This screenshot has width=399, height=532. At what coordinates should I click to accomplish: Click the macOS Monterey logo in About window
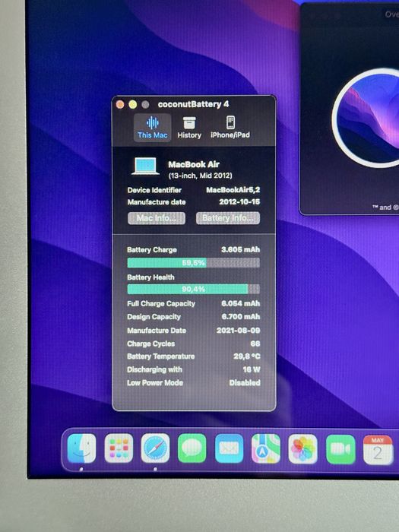click(366, 117)
